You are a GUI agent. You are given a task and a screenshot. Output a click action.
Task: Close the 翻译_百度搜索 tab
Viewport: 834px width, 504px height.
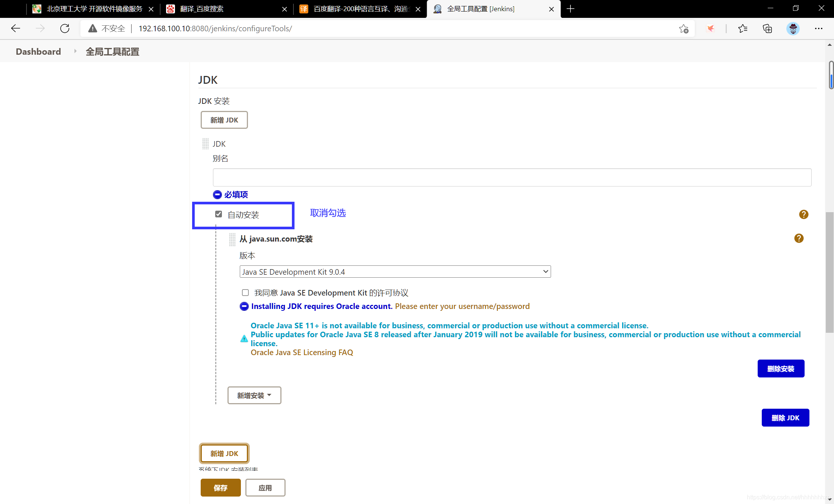284,9
